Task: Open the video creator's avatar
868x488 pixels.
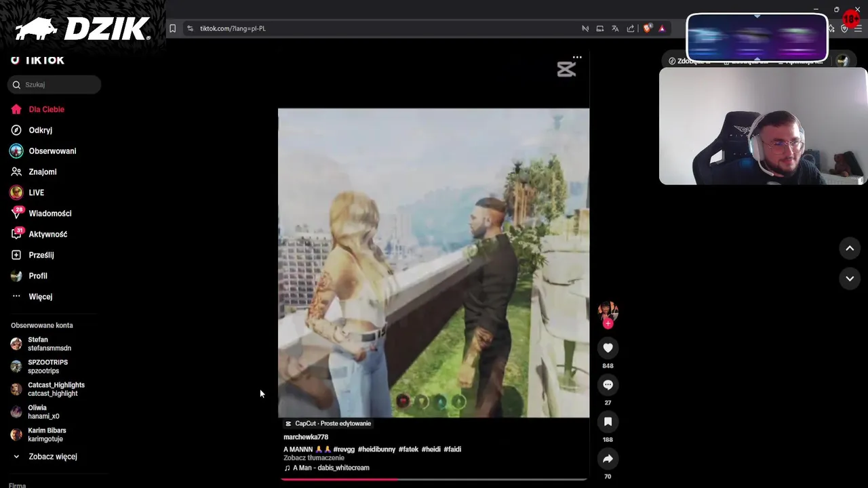Action: pos(608,311)
